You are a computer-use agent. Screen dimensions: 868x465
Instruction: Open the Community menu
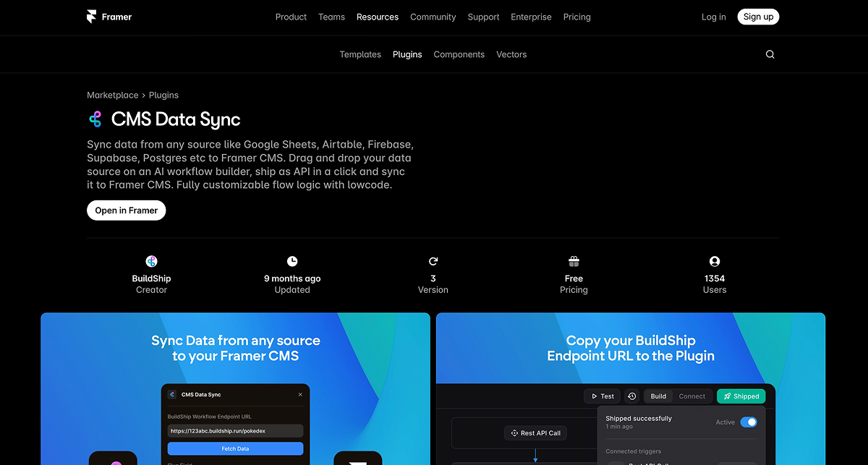[x=433, y=17]
